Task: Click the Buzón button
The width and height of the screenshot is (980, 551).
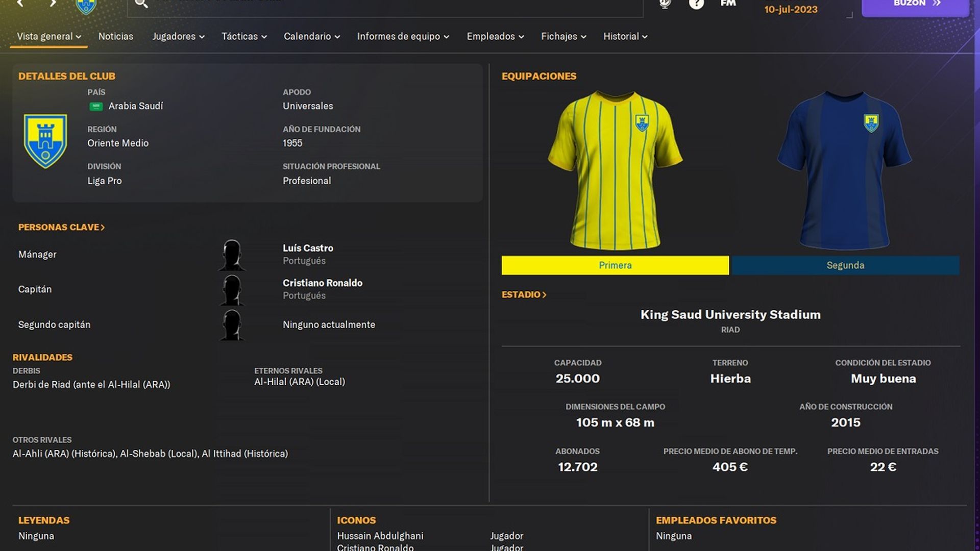Action: pos(915,4)
